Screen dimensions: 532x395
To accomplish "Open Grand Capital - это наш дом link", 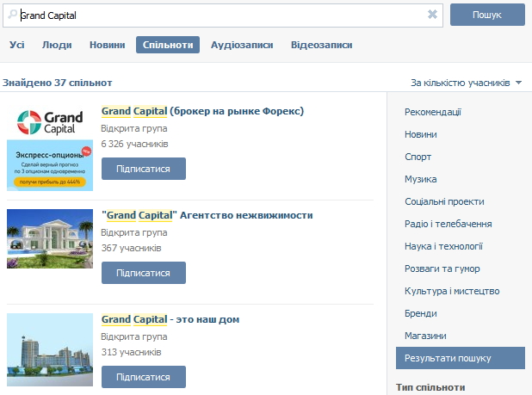I will 170,319.
